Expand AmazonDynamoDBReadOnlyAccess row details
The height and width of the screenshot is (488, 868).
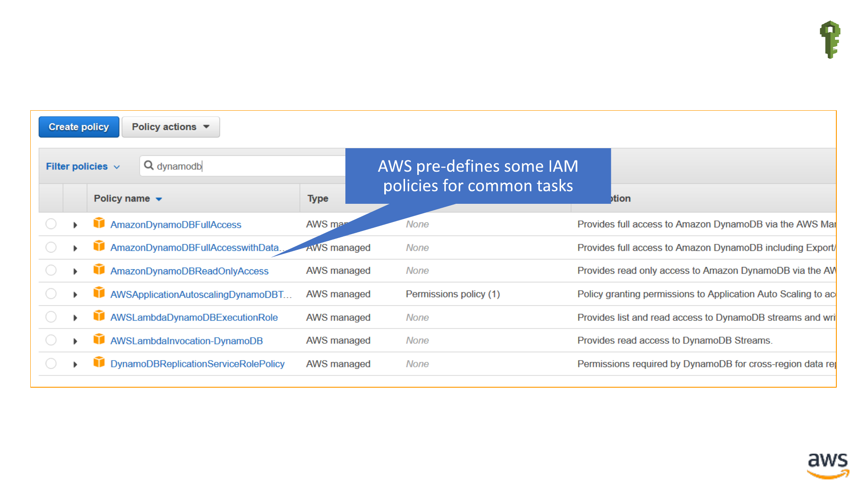(x=75, y=271)
